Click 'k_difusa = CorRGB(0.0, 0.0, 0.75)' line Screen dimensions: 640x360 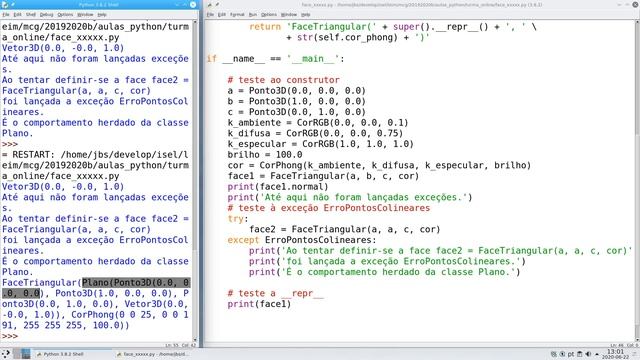(x=315, y=133)
